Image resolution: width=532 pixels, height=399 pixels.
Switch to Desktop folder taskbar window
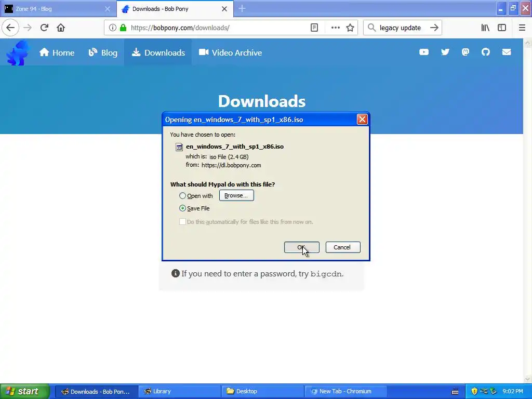pyautogui.click(x=262, y=391)
